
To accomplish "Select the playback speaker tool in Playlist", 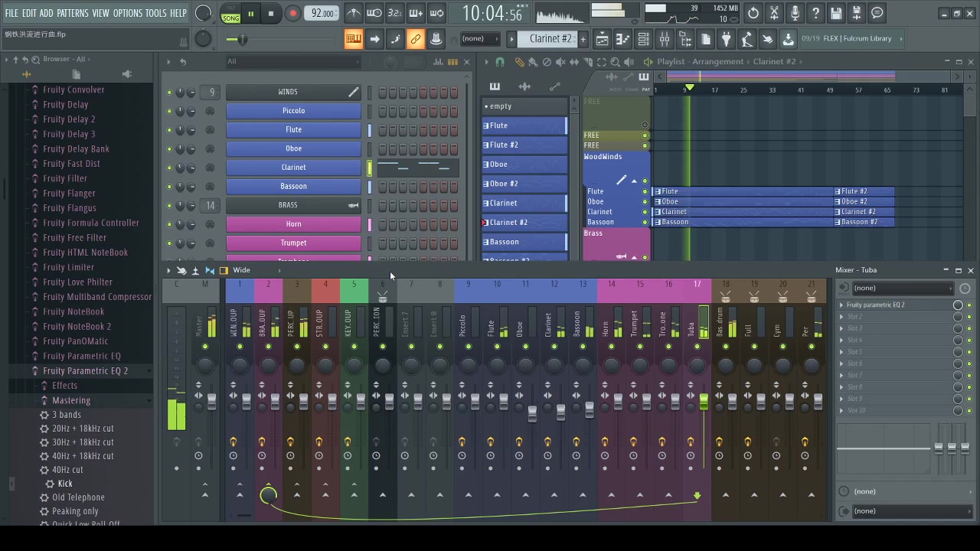I will click(x=629, y=62).
